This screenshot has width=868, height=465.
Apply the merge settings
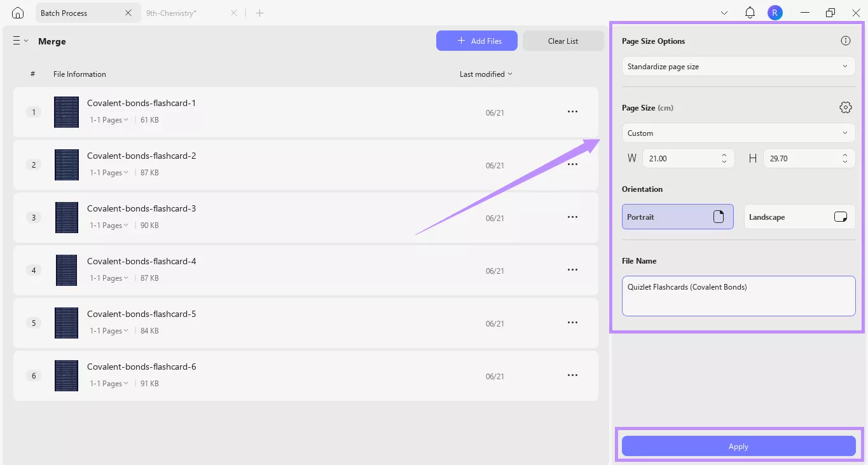(x=738, y=446)
